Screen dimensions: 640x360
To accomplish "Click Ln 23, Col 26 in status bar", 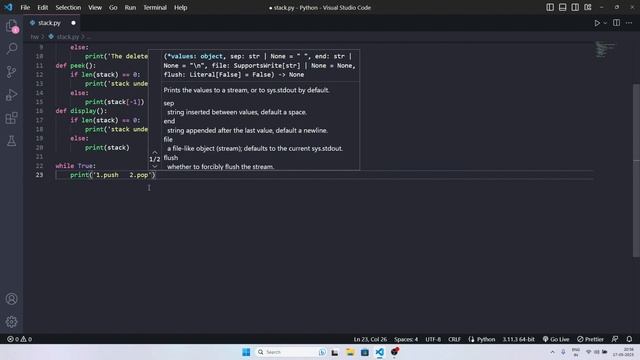I will pyautogui.click(x=370, y=339).
